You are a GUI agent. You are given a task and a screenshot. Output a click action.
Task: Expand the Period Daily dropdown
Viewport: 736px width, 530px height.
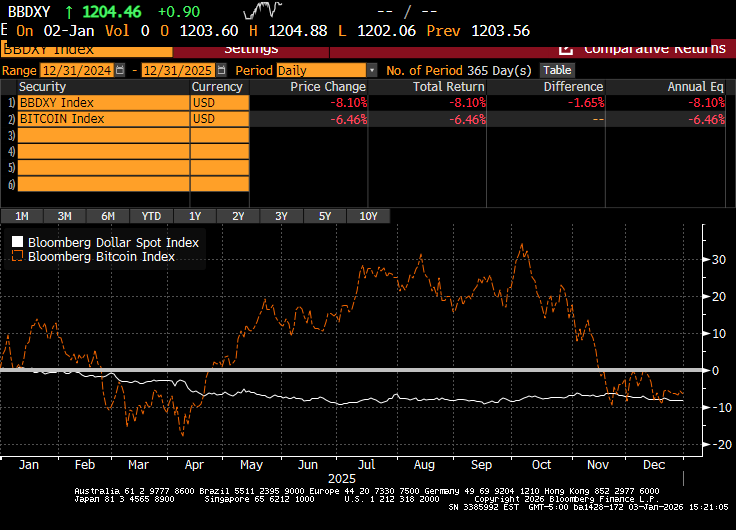[x=372, y=70]
